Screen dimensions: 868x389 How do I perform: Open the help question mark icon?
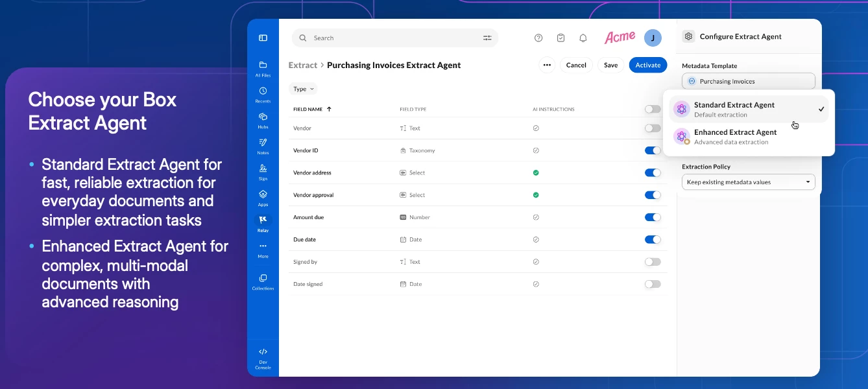click(x=538, y=38)
